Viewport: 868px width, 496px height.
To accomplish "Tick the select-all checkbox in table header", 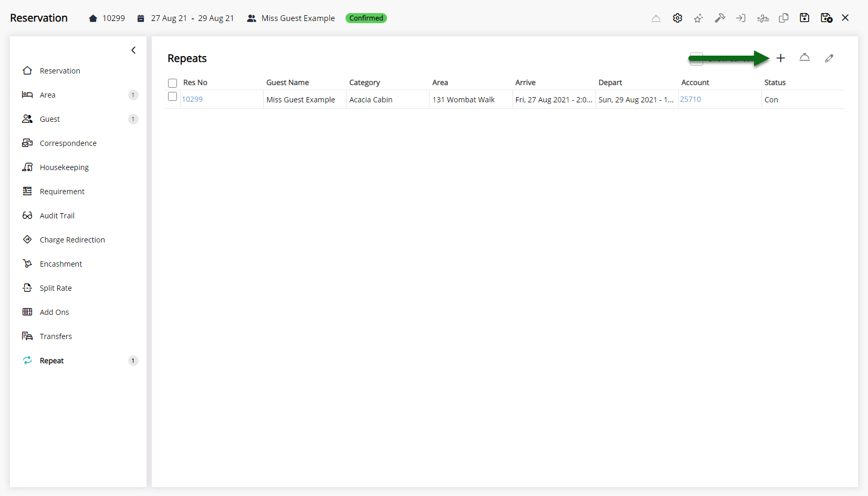I will point(172,83).
